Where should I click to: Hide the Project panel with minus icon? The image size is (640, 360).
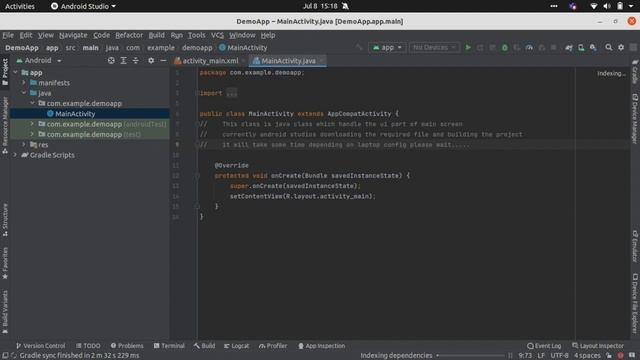[163, 60]
